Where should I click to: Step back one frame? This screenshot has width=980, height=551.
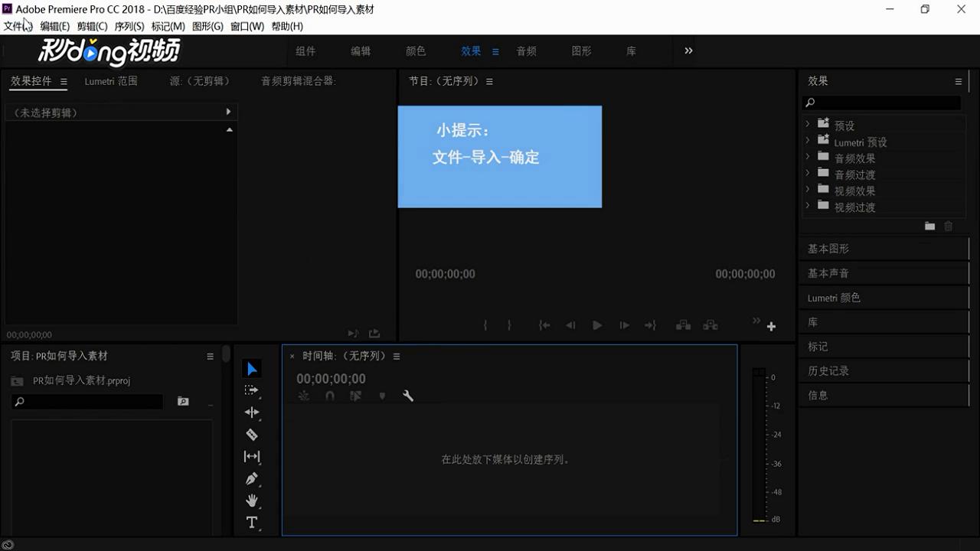(x=570, y=325)
